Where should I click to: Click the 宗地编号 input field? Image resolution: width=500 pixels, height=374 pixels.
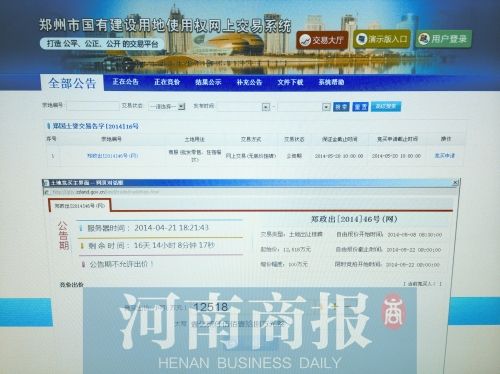93,106
